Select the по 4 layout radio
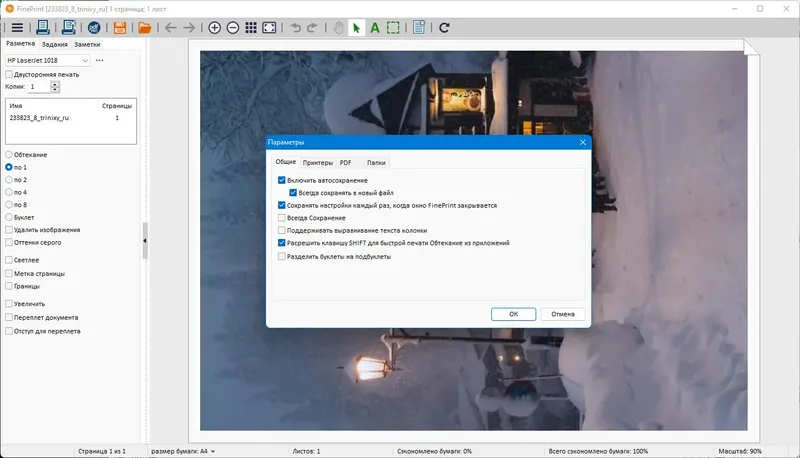The width and height of the screenshot is (800, 458). 9,192
